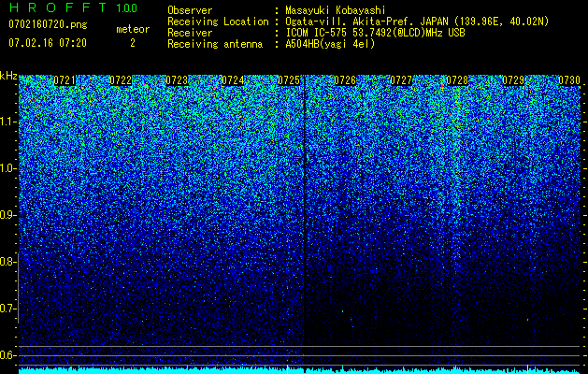Click the 0.7 kHz axis label

click(x=7, y=309)
